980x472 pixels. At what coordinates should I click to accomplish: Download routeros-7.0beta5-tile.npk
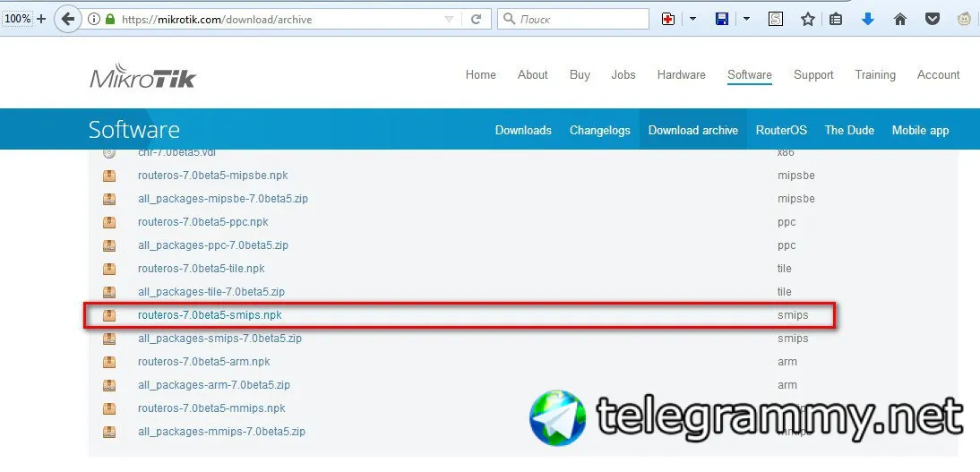pos(202,268)
